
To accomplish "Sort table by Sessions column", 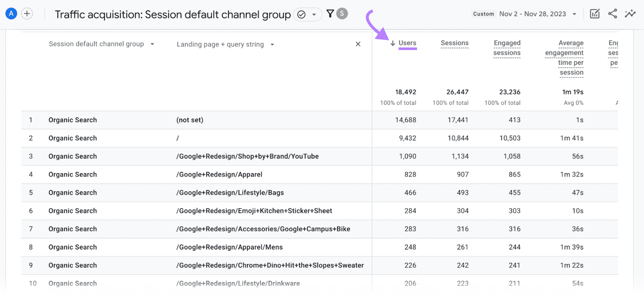I will click(x=454, y=43).
